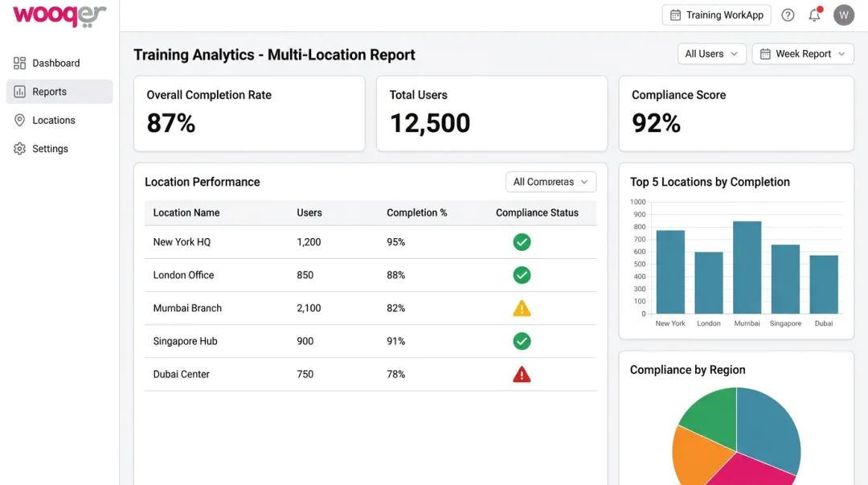Click the 82% completion value

pos(395,308)
